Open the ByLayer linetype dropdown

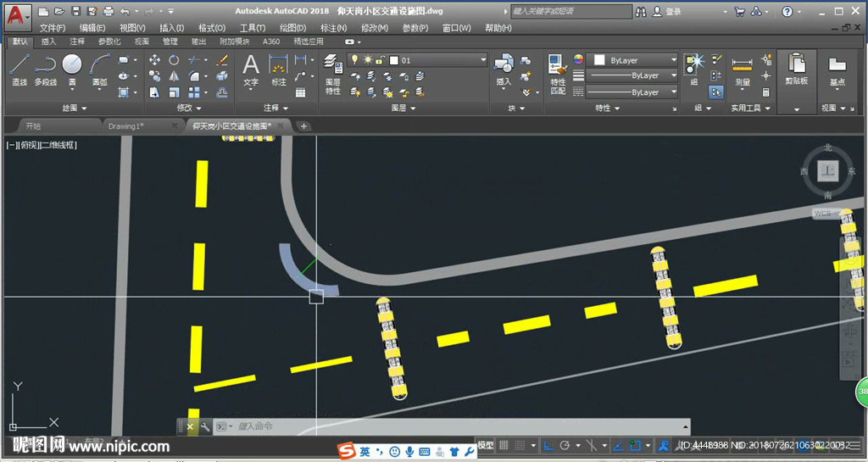[x=674, y=92]
